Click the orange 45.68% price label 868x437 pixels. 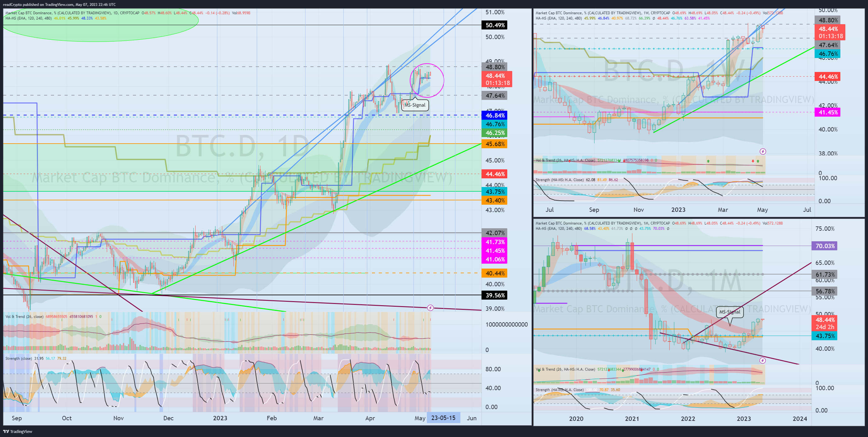pyautogui.click(x=495, y=144)
